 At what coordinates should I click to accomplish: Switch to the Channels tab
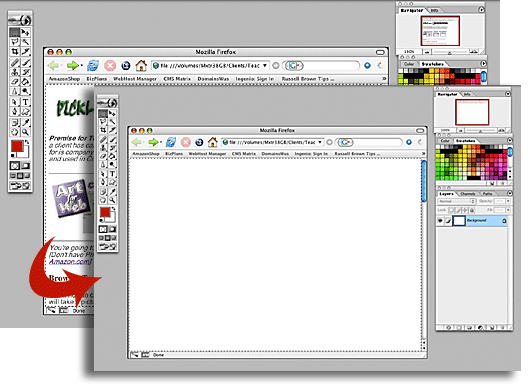pos(468,194)
